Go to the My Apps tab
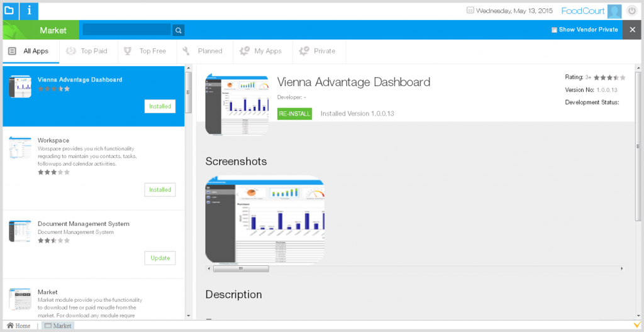Viewport: 644px width, 332px height. coord(262,52)
